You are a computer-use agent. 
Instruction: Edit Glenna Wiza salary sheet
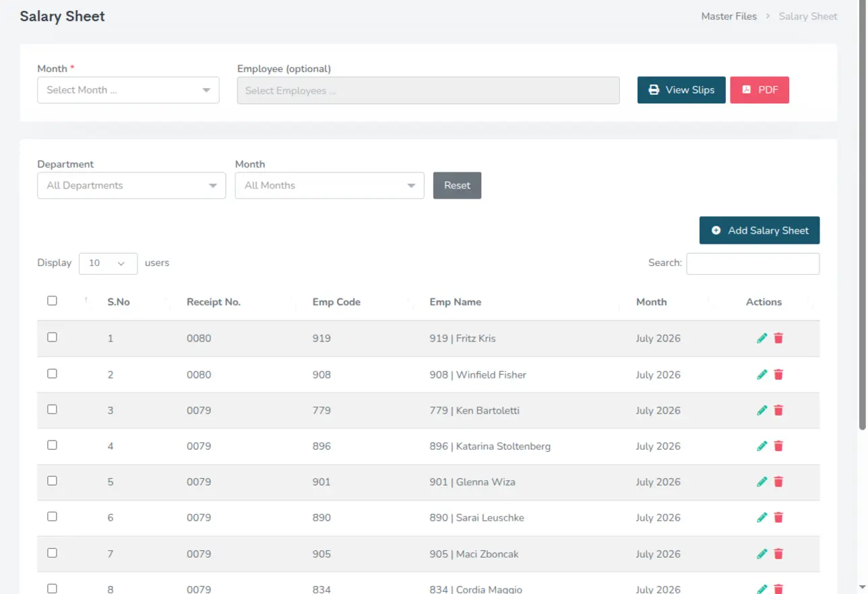point(762,482)
